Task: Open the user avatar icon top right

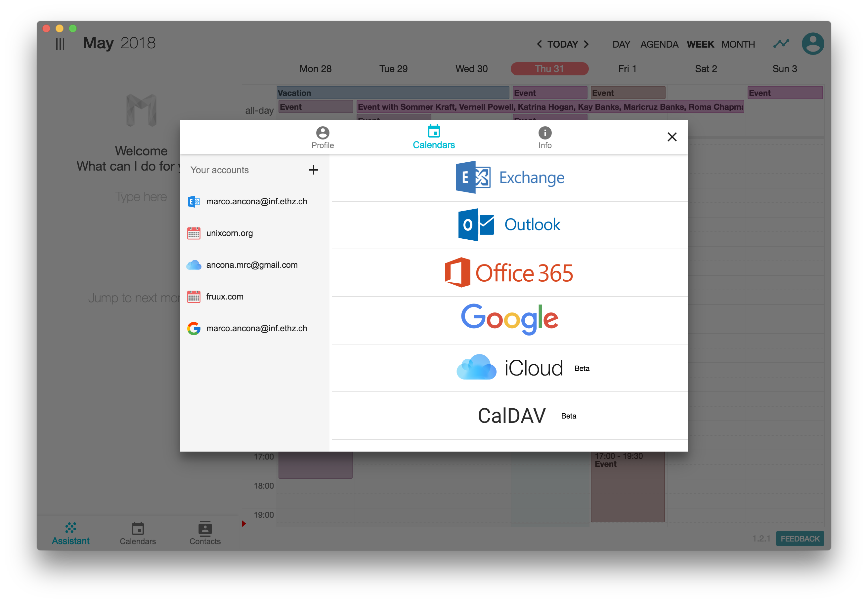Action: click(813, 44)
